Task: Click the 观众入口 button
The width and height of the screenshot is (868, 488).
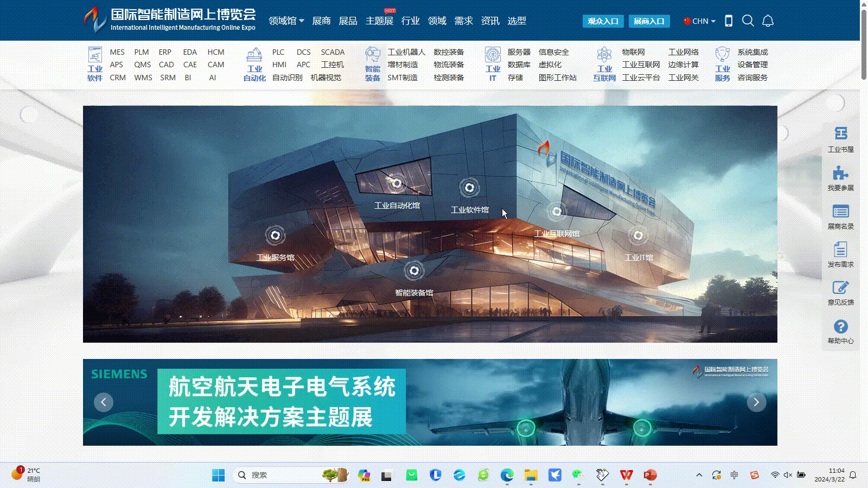Action: (603, 21)
